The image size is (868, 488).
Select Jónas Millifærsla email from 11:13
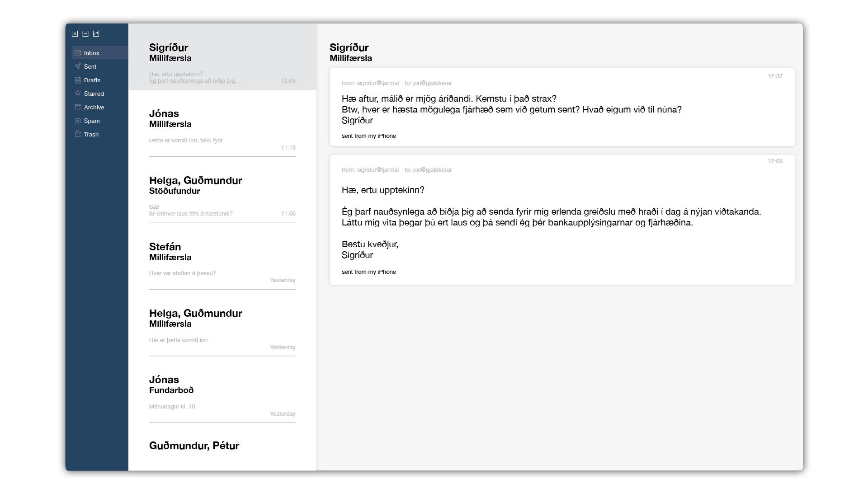tap(222, 123)
